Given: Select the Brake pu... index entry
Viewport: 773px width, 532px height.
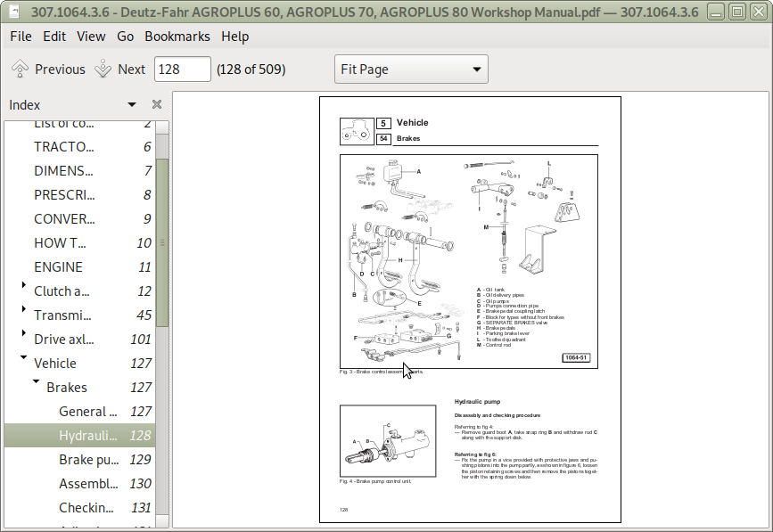Looking at the screenshot, I should (x=80, y=460).
